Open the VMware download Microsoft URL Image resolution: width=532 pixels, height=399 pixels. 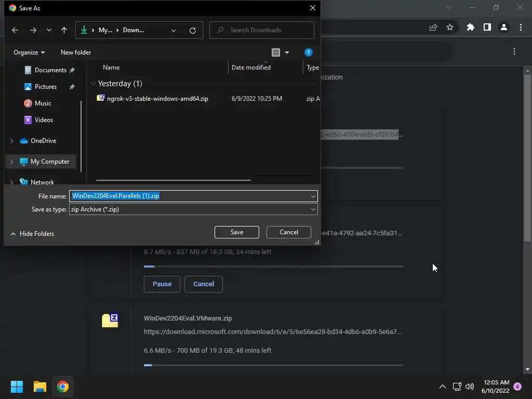(272, 332)
